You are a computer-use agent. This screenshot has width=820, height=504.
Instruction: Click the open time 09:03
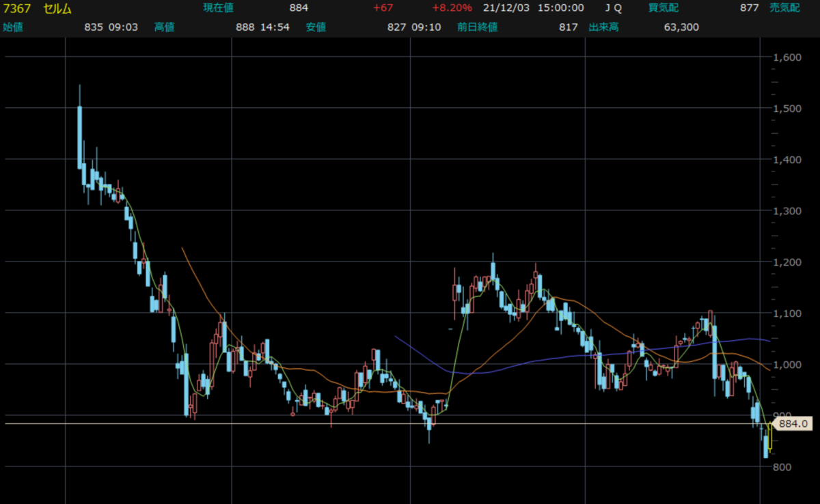(x=122, y=27)
